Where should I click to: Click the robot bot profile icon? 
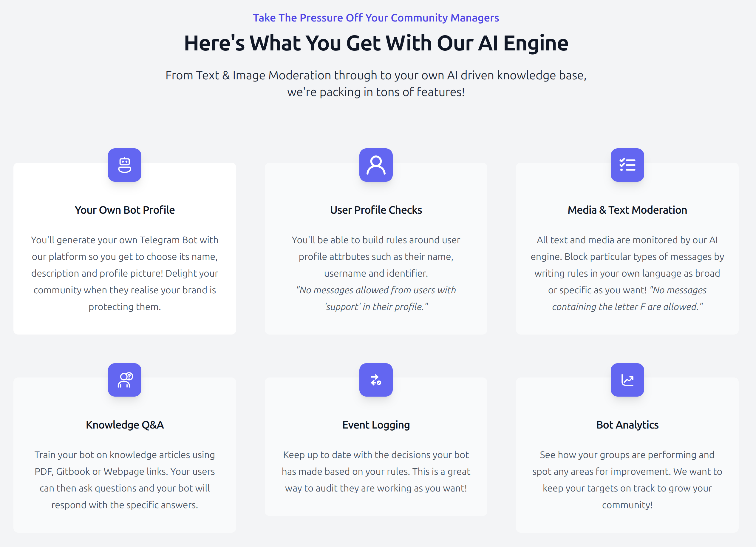click(124, 165)
